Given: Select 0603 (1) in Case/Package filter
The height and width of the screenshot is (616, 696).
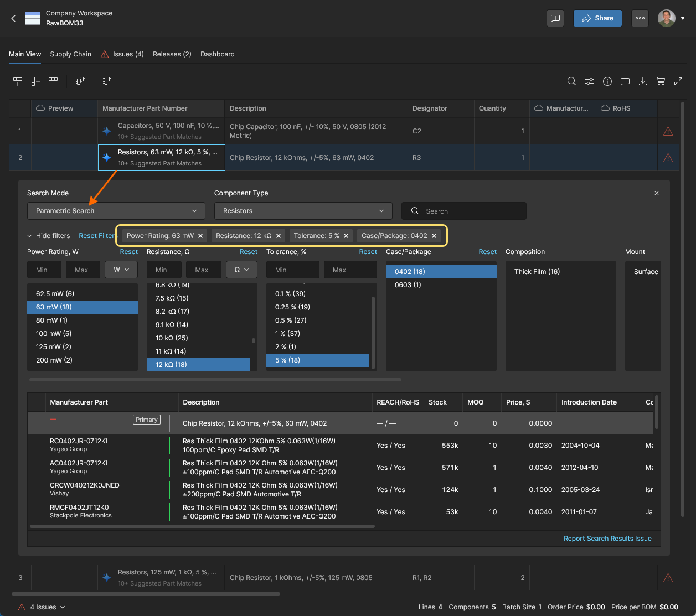Looking at the screenshot, I should [408, 285].
